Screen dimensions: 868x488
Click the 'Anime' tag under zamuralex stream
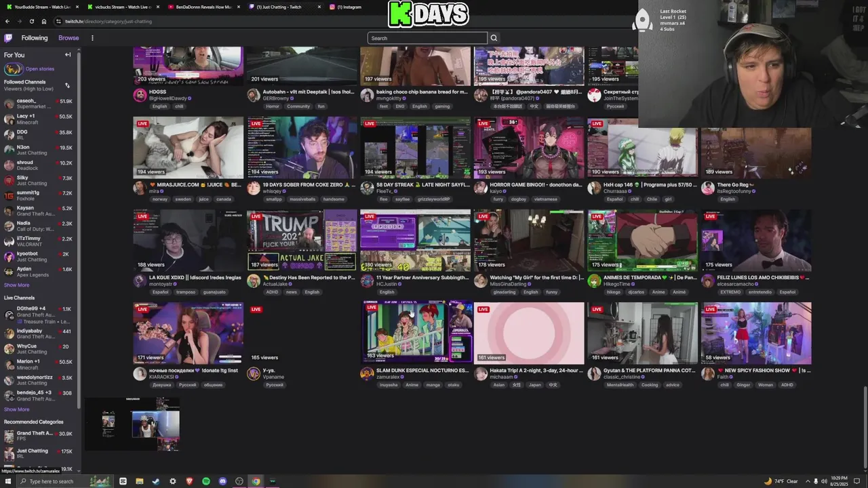click(x=412, y=385)
